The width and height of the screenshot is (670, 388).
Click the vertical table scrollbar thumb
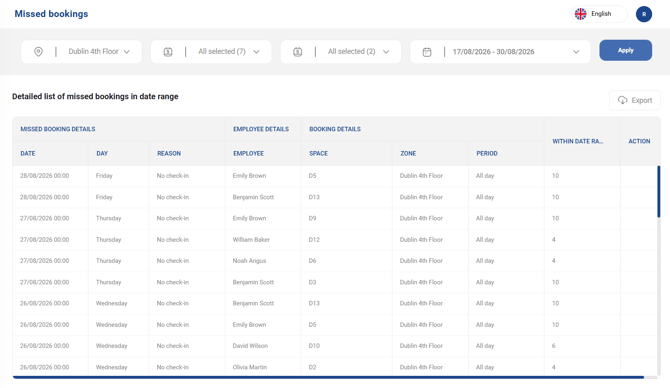tap(658, 191)
